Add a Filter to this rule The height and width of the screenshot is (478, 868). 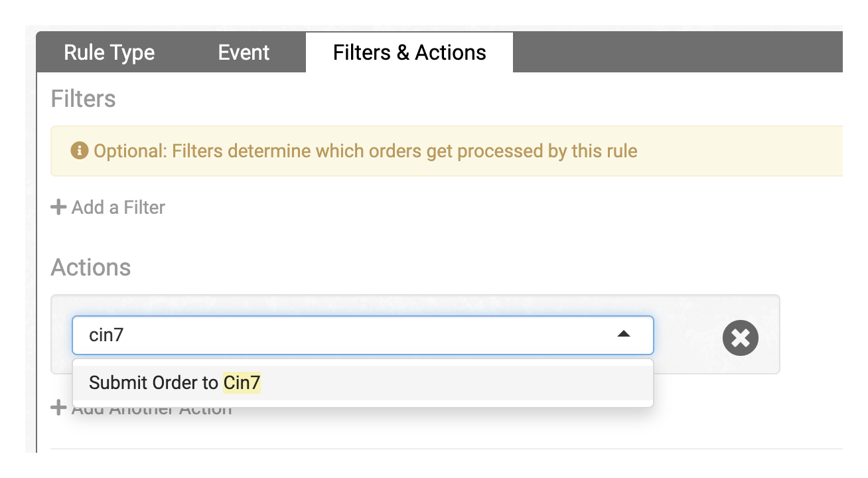[108, 207]
